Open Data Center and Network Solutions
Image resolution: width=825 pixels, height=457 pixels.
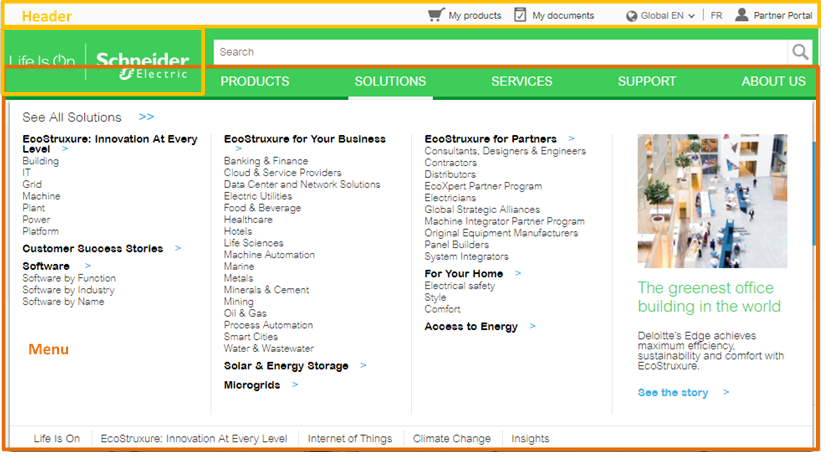[x=302, y=185]
